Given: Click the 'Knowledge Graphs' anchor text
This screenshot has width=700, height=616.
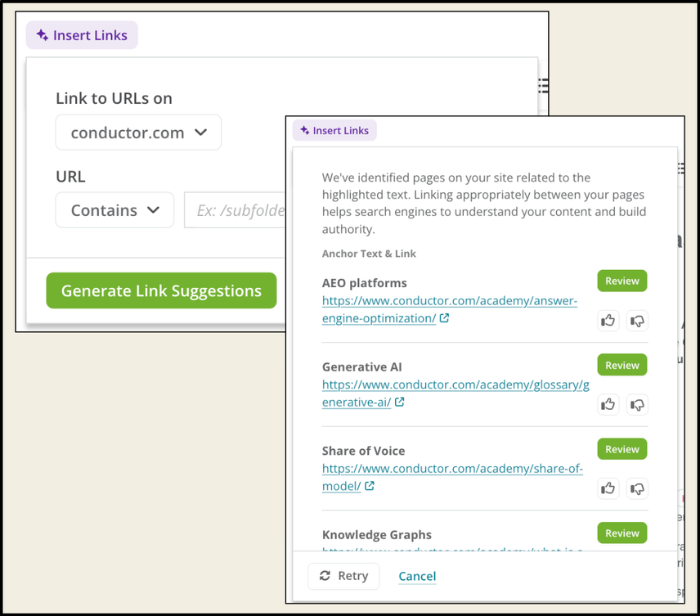Looking at the screenshot, I should point(377,535).
